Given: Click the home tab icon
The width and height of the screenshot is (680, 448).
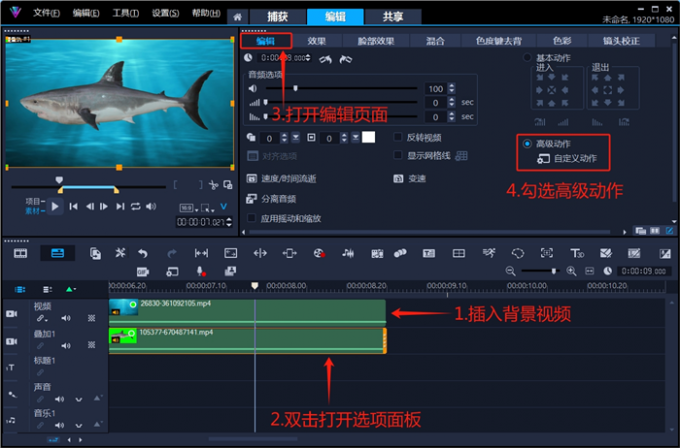Looking at the screenshot, I should pos(237,17).
